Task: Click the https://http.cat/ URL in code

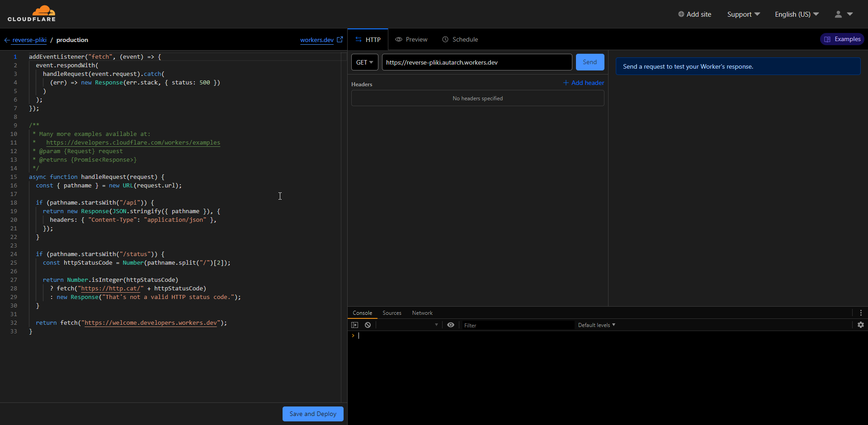Action: pos(111,289)
